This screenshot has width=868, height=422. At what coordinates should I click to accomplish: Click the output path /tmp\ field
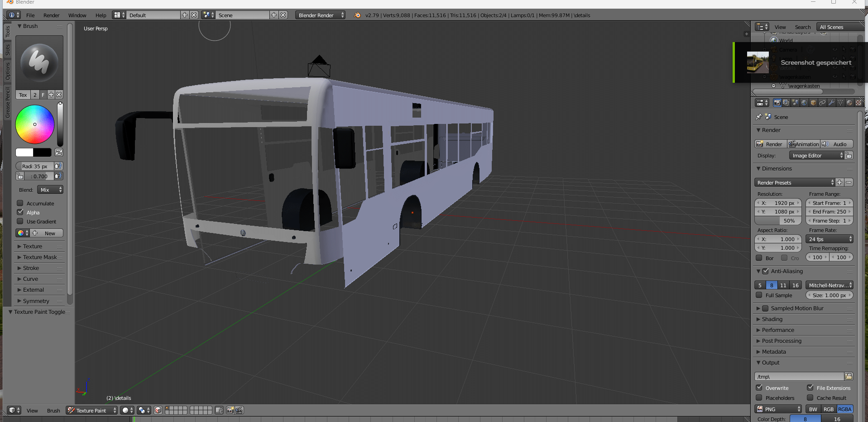tap(799, 377)
